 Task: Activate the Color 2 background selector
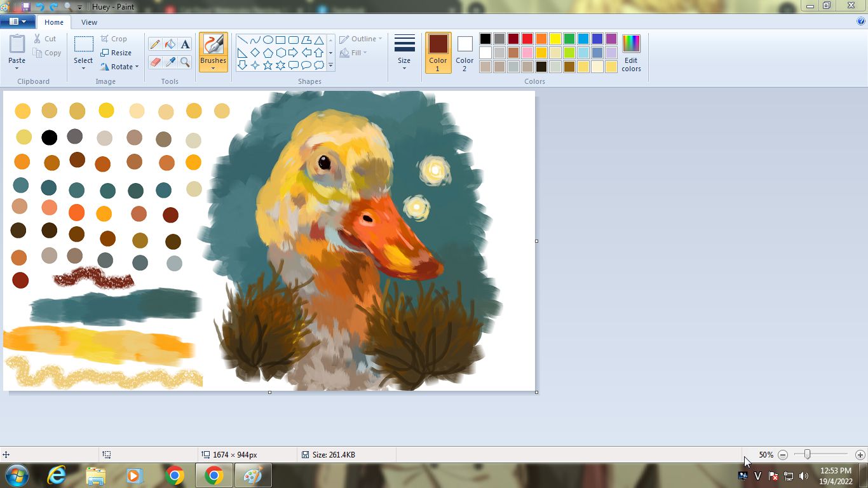click(x=465, y=53)
